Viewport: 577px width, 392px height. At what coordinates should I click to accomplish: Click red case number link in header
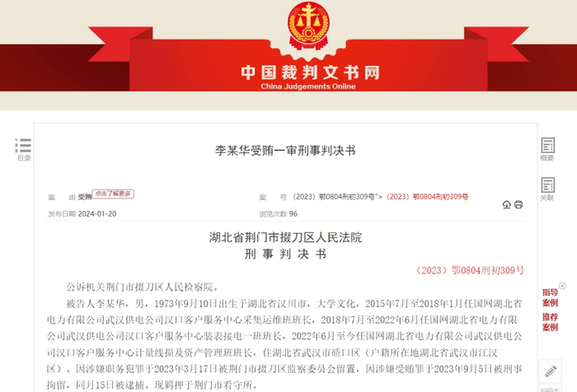coord(427,197)
